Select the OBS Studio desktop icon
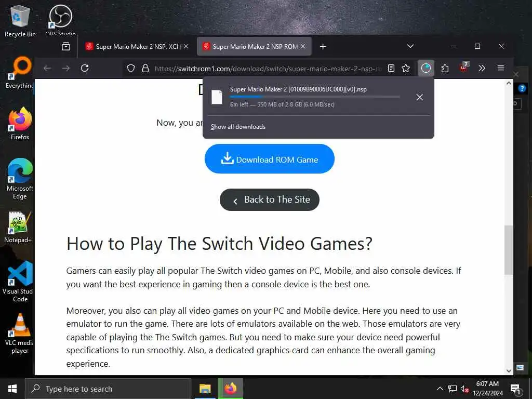 pos(60,19)
